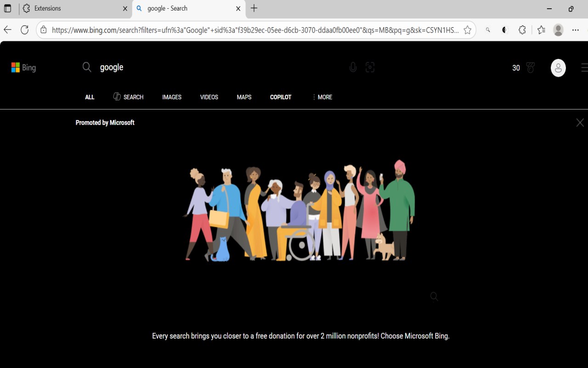
Task: Close the google - Search tab
Action: 238,8
